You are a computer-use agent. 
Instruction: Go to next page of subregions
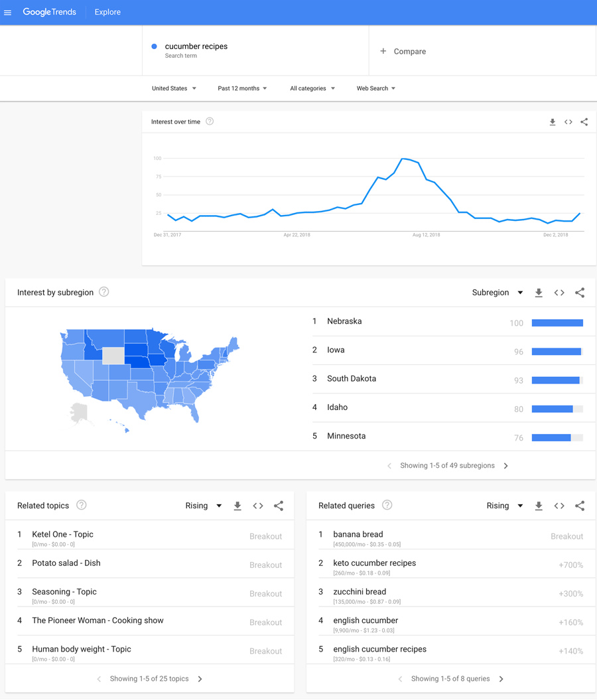pos(506,466)
